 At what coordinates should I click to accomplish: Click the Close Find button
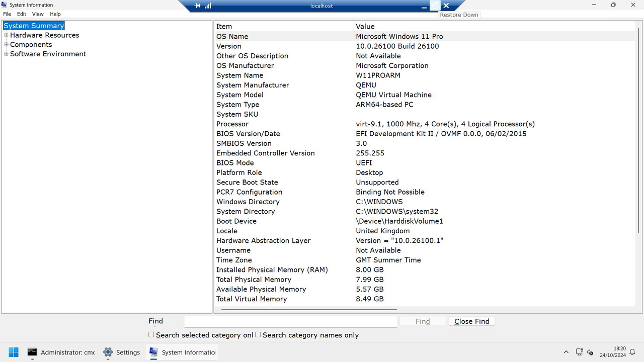(472, 321)
